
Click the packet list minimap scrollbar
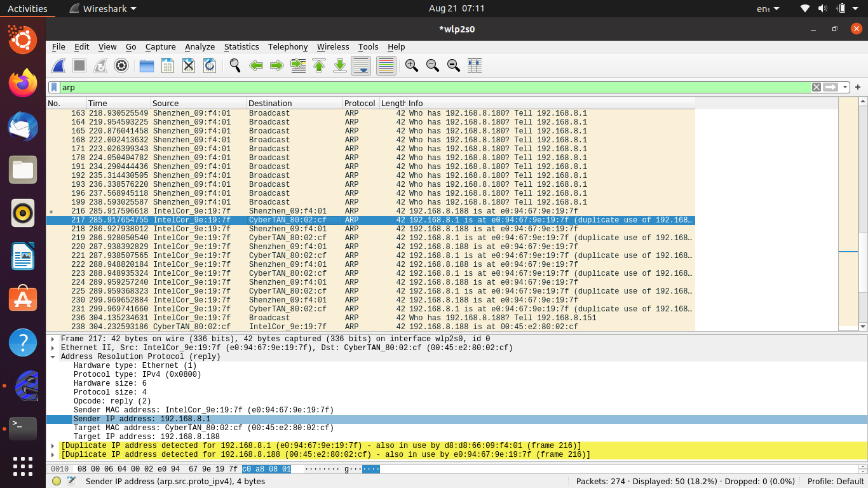(x=848, y=214)
